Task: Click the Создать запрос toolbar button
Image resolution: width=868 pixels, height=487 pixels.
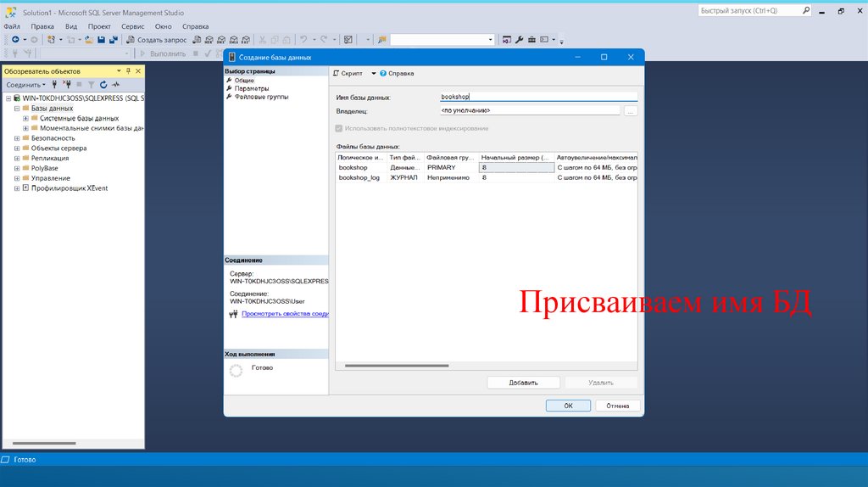Action: click(x=156, y=40)
